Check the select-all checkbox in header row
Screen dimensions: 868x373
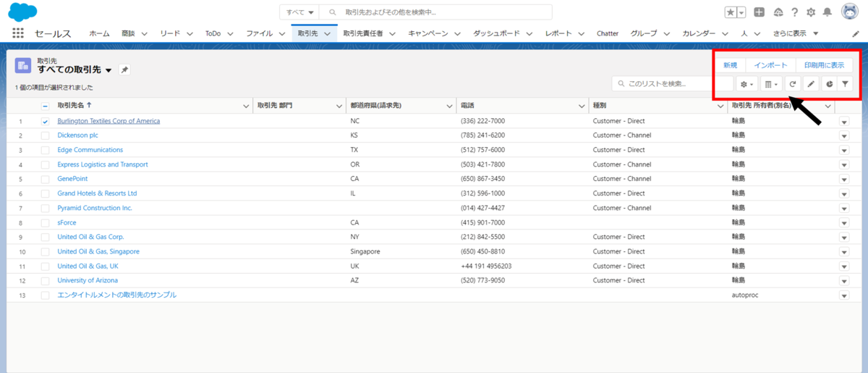pyautogui.click(x=45, y=106)
